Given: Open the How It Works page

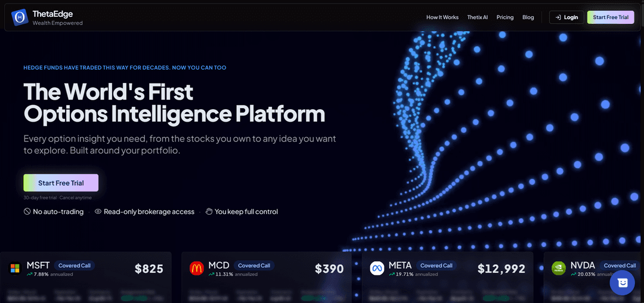Looking at the screenshot, I should point(442,17).
